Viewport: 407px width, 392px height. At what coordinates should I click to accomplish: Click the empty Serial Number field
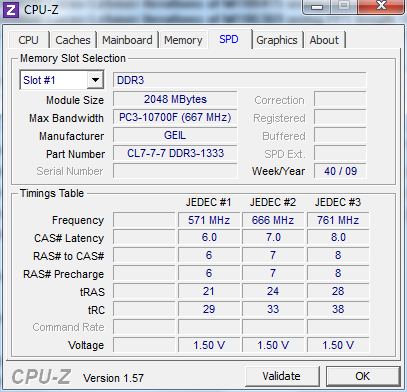pyautogui.click(x=175, y=171)
